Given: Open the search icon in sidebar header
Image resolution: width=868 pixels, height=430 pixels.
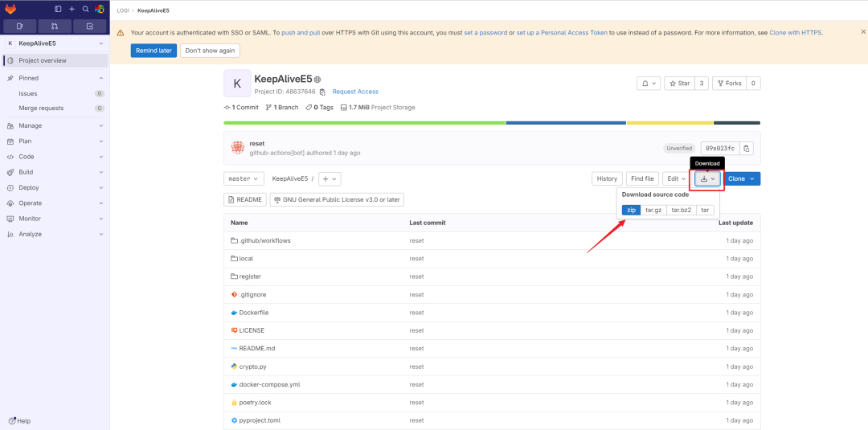Looking at the screenshot, I should pyautogui.click(x=85, y=9).
